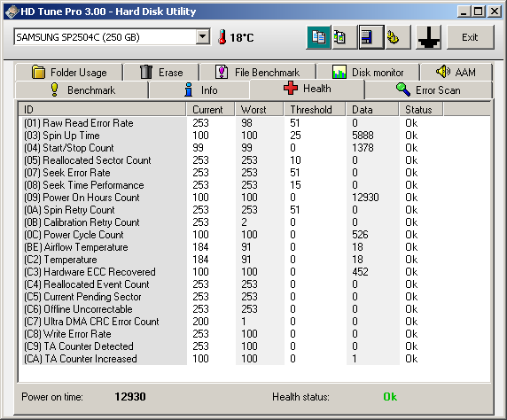Select the Offline Uncorrectable row

click(x=254, y=309)
